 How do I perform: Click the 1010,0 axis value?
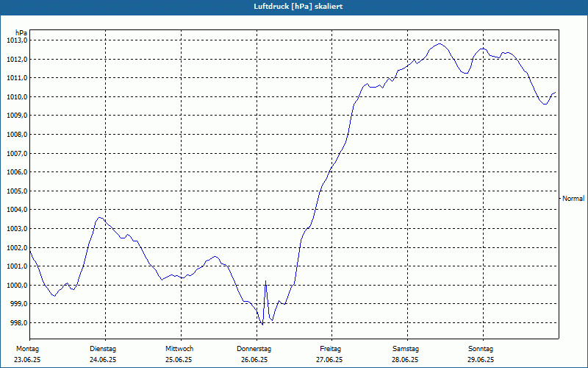coord(17,97)
